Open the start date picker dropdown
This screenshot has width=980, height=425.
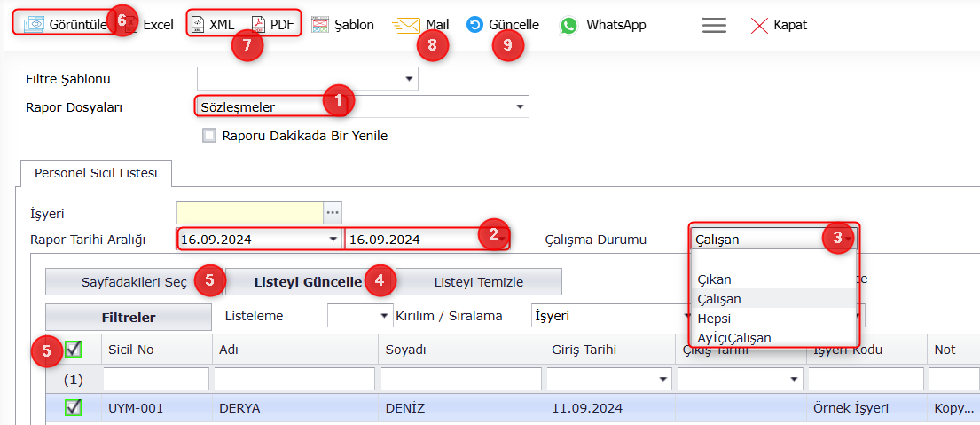click(333, 240)
